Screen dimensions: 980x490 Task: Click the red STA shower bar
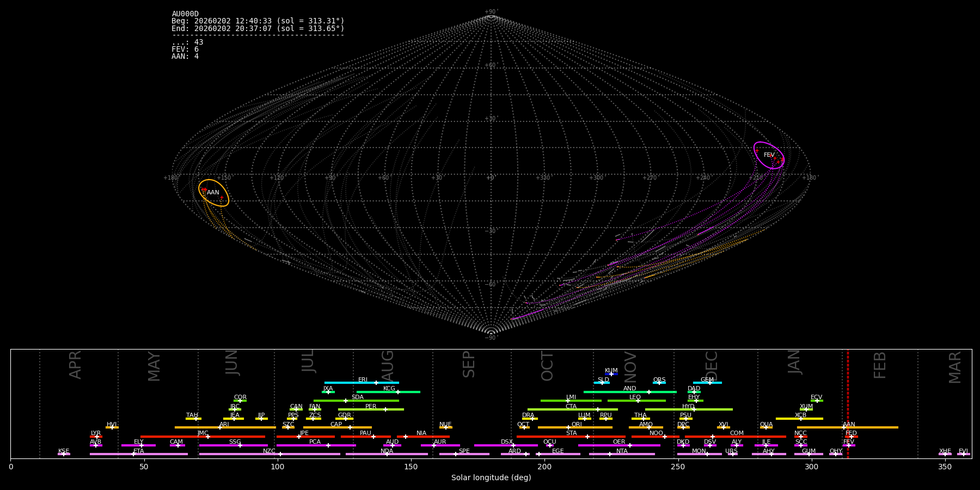[571, 437]
